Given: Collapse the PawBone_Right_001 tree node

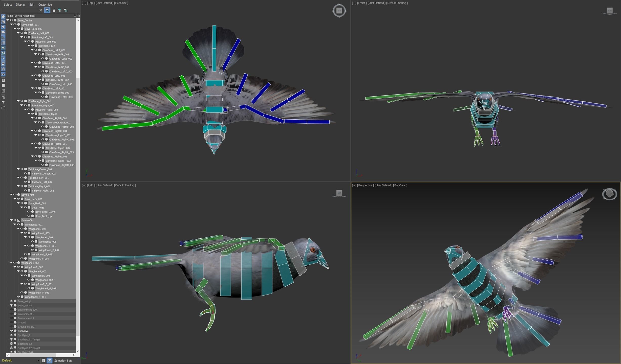Looking at the screenshot, I should click(18, 101).
